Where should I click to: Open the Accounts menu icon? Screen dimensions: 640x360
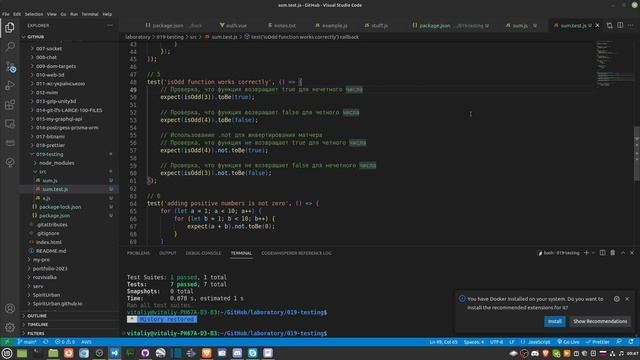click(10, 308)
